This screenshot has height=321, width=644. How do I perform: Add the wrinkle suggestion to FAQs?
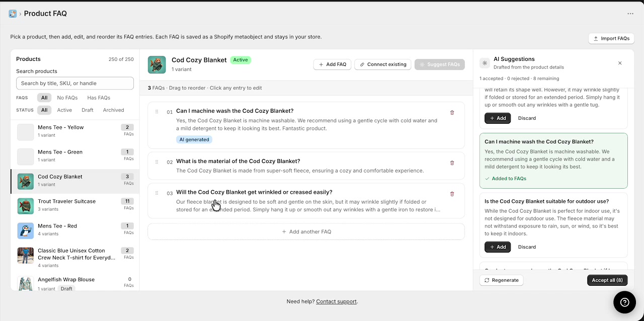(498, 118)
